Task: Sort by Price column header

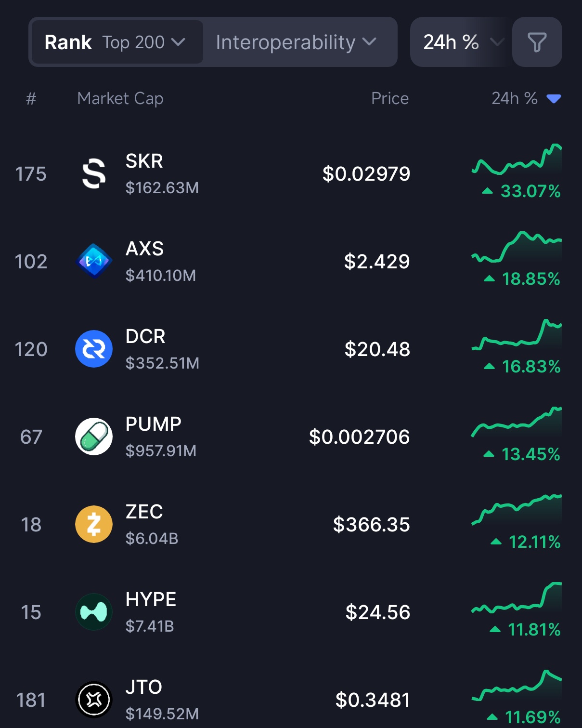Action: [x=389, y=99]
